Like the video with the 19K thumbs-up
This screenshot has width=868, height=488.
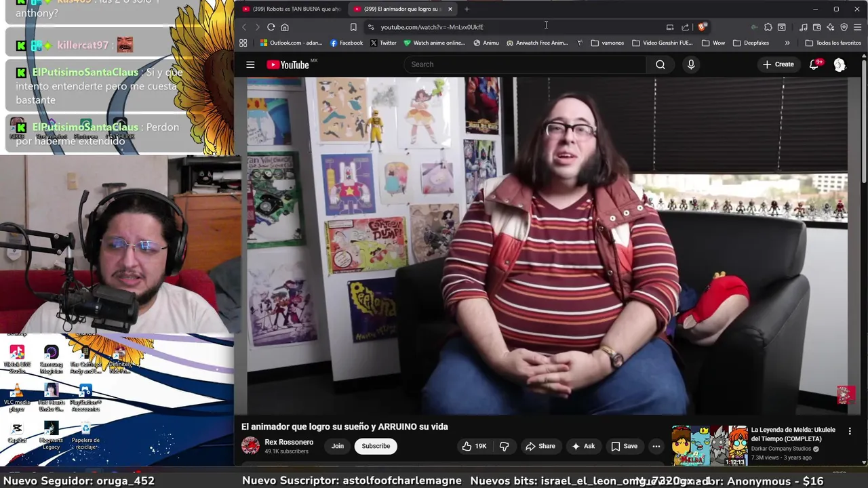(475, 446)
